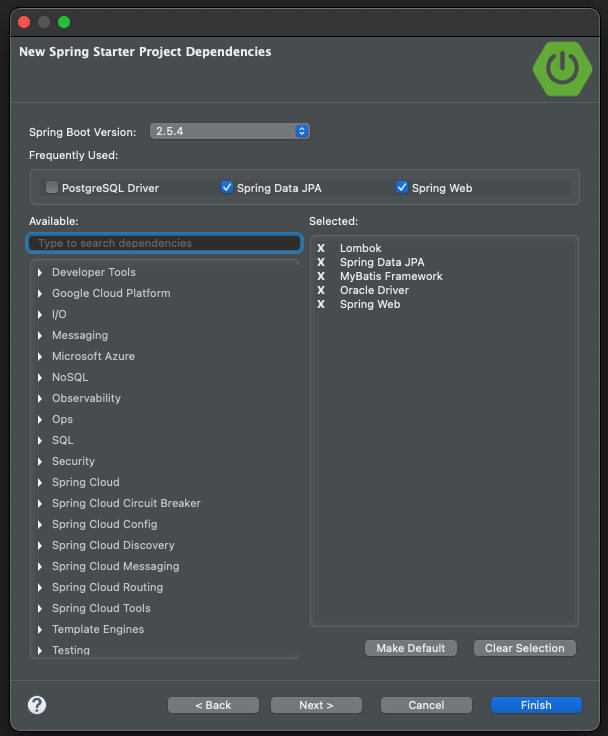Expand the Spring Cloud Tools arrow
The width and height of the screenshot is (608, 736).
tap(40, 608)
